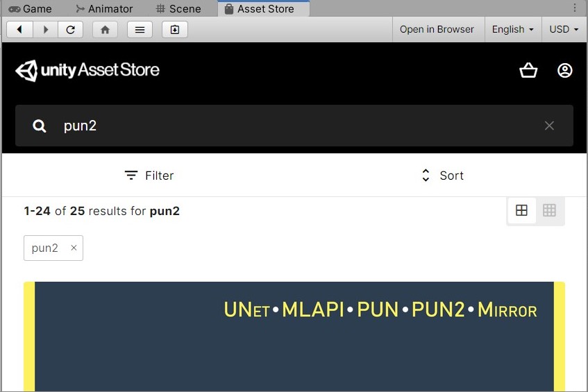Image resolution: width=588 pixels, height=392 pixels.
Task: Go forward in Asset Store browser
Action: click(45, 30)
